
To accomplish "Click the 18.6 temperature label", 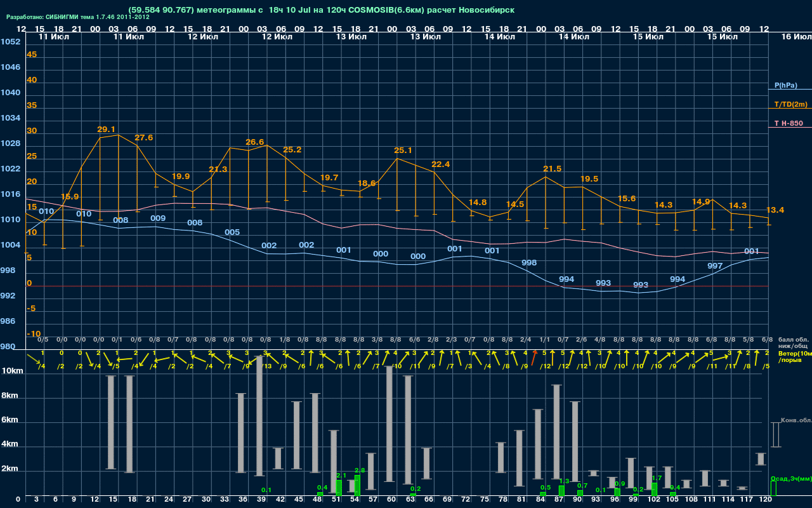I will click(x=367, y=184).
